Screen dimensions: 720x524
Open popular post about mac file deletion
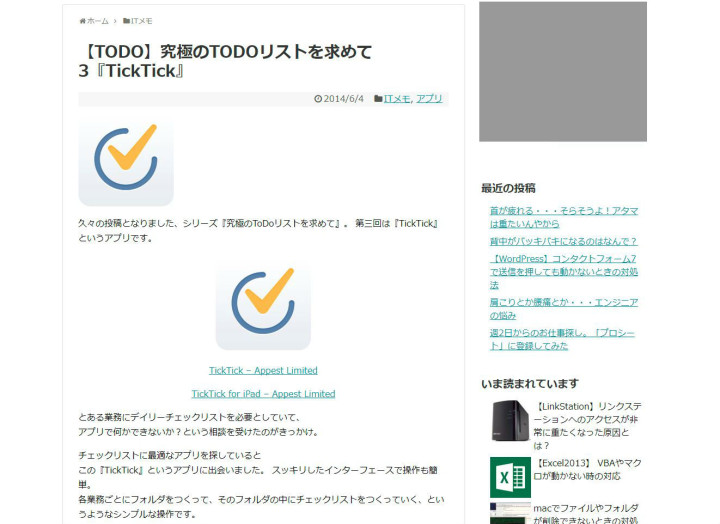click(x=586, y=514)
